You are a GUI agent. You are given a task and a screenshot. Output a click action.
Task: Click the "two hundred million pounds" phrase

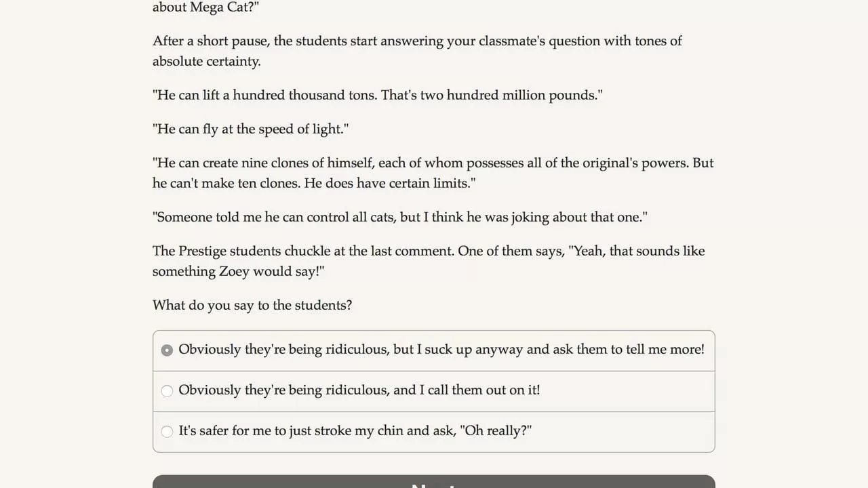coord(508,96)
